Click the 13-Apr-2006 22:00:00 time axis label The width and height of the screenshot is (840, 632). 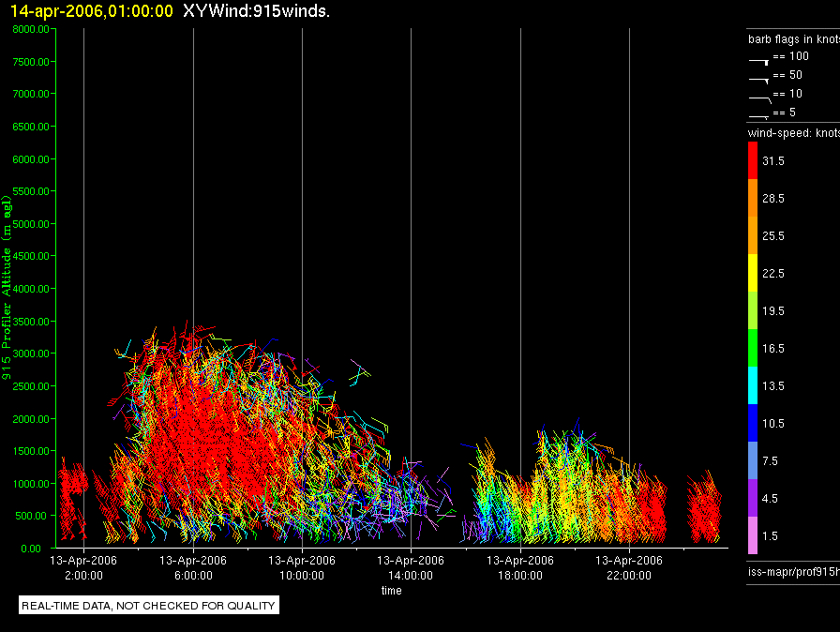click(x=629, y=568)
